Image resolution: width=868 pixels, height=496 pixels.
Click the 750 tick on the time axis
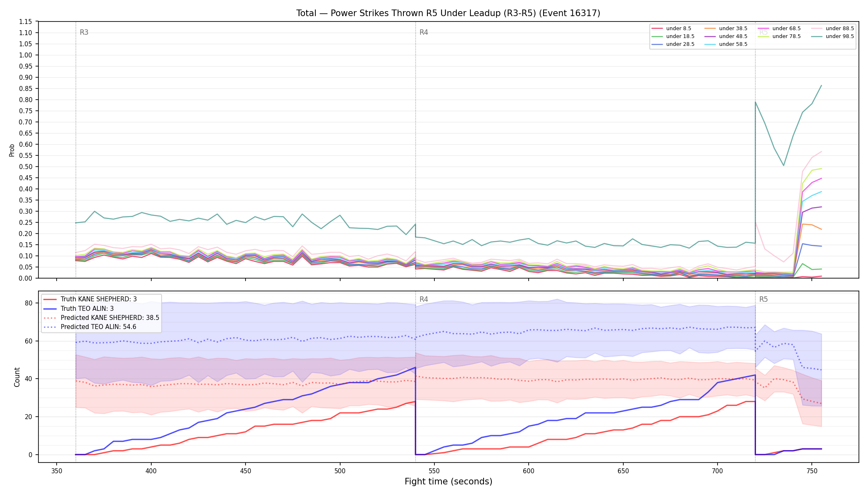pos(812,471)
